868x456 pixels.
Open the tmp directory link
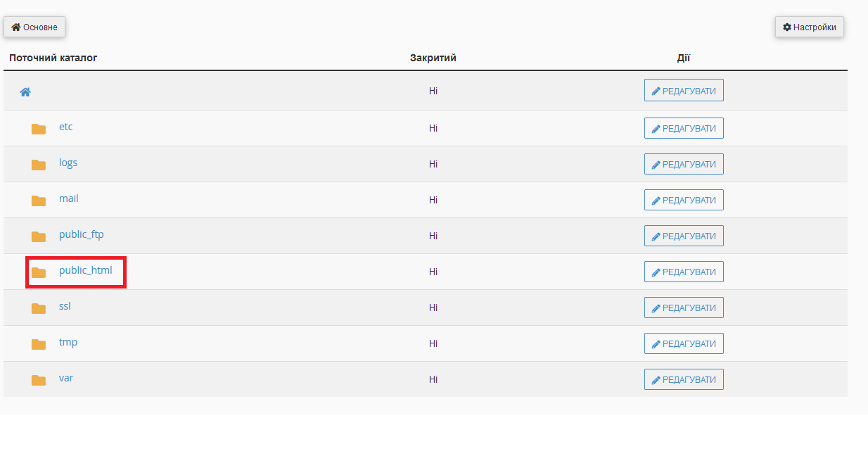click(68, 342)
